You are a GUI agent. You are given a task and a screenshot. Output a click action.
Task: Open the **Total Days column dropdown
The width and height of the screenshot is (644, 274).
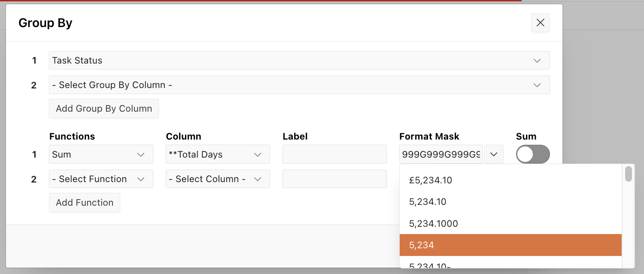(218, 155)
